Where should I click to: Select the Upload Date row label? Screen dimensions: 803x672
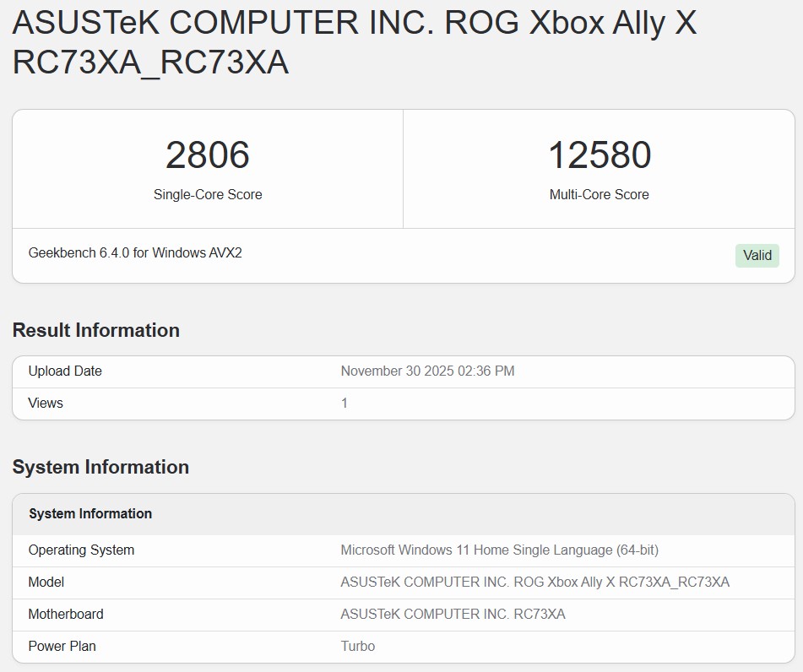(65, 371)
